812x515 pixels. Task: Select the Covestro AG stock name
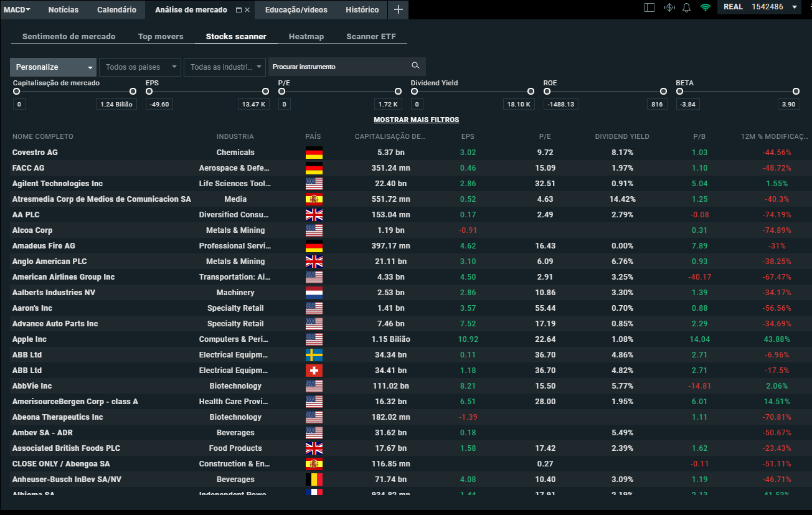click(x=35, y=153)
